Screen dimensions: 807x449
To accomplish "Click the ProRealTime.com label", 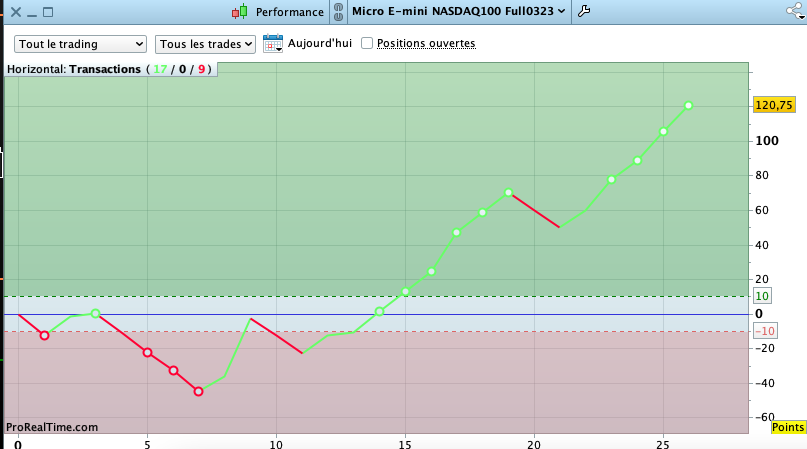I will point(52,427).
